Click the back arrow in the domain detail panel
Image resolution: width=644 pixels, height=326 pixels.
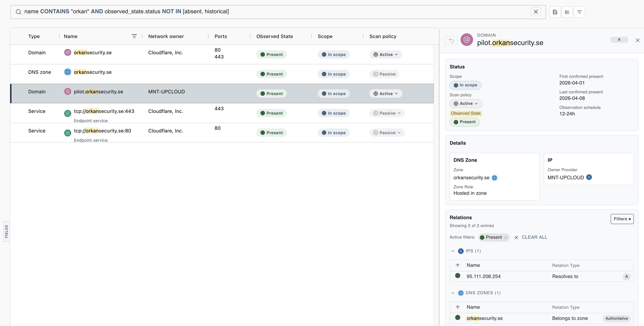[451, 40]
